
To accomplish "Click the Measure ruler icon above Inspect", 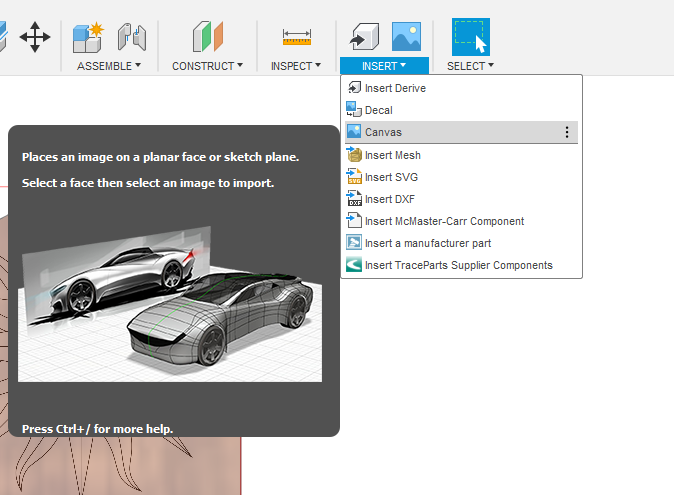I will point(297,37).
